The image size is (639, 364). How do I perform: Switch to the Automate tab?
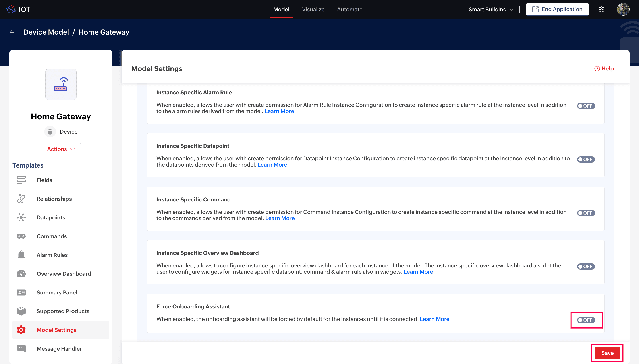click(349, 10)
